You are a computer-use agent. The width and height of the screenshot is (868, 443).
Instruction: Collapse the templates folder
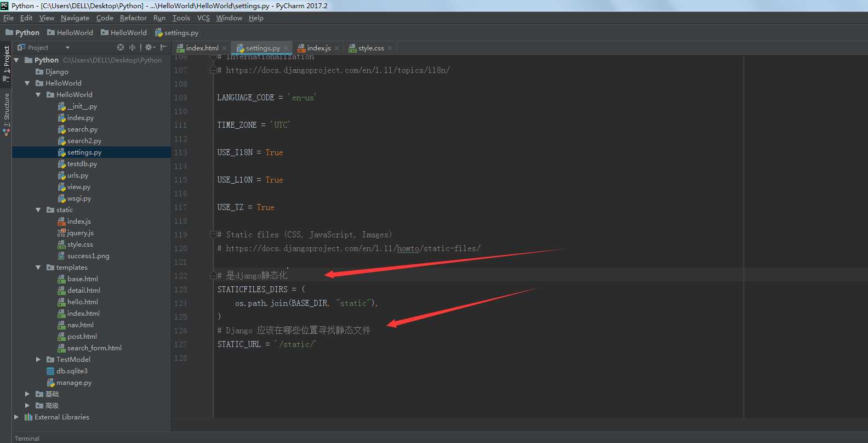pyautogui.click(x=38, y=268)
